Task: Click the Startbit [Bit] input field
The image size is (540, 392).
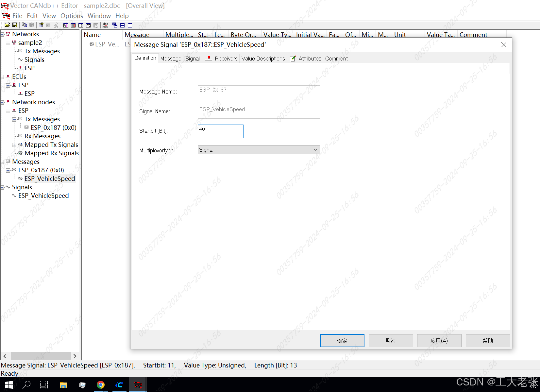Action: [221, 131]
